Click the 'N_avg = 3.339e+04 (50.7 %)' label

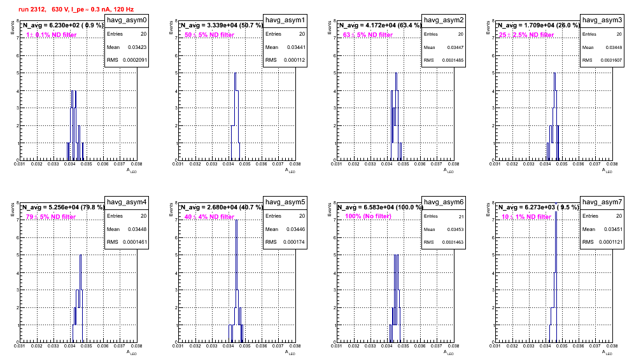coord(222,25)
